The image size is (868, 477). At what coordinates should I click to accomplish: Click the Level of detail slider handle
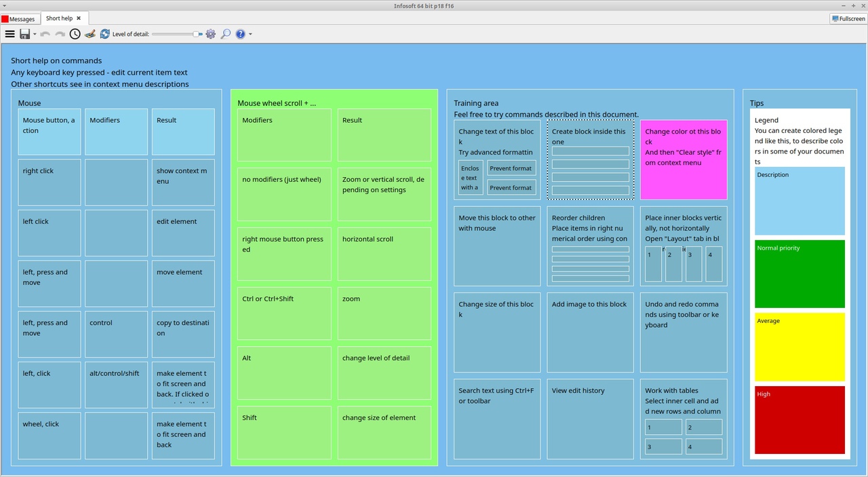click(x=197, y=34)
